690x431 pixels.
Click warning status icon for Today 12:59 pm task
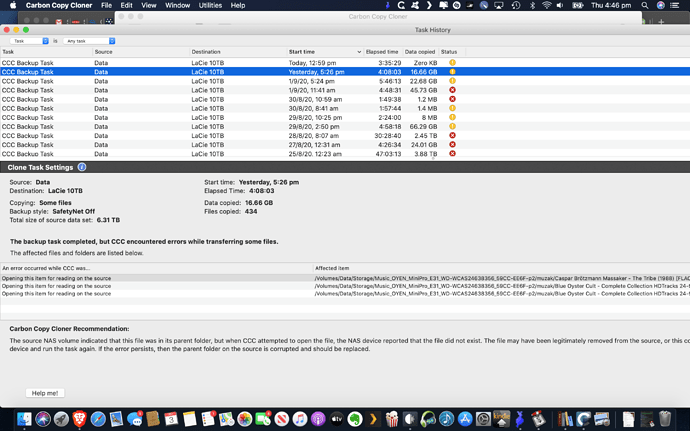point(452,63)
